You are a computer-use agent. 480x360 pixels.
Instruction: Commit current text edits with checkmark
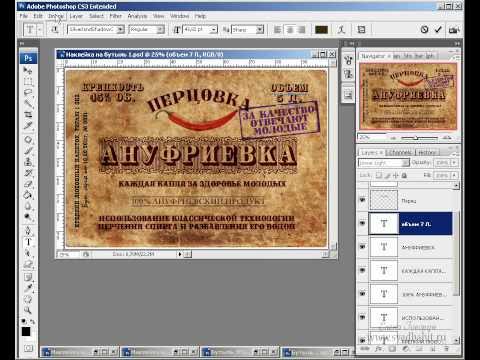click(438, 30)
